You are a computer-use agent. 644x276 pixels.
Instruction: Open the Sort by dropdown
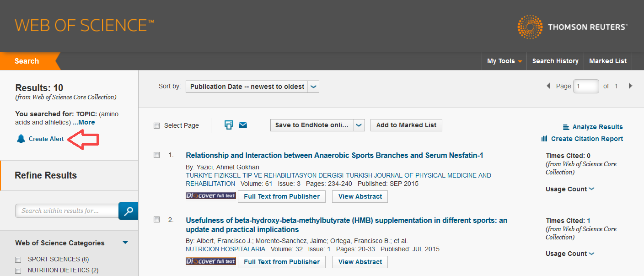[252, 87]
